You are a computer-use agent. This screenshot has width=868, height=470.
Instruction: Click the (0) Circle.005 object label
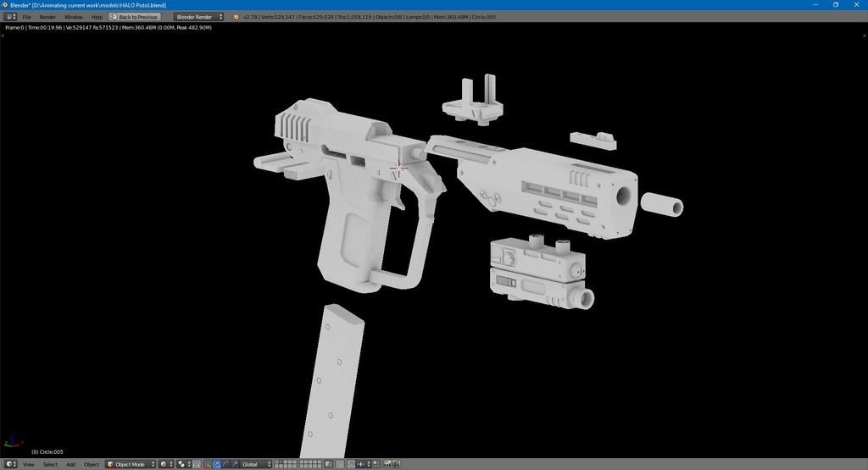47,451
